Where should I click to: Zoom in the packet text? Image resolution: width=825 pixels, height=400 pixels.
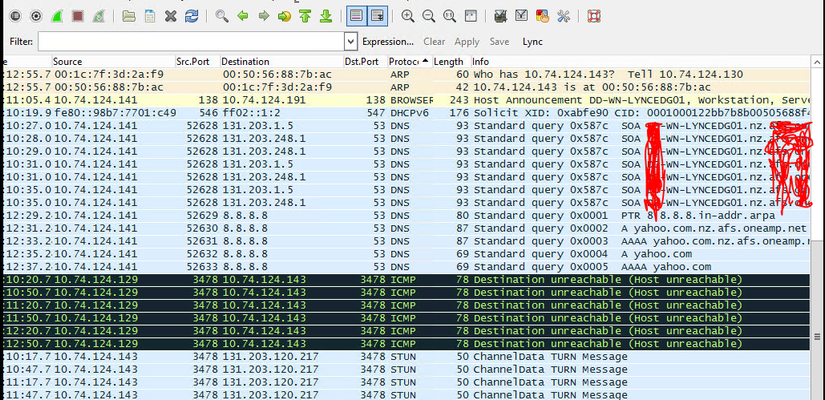pos(408,16)
